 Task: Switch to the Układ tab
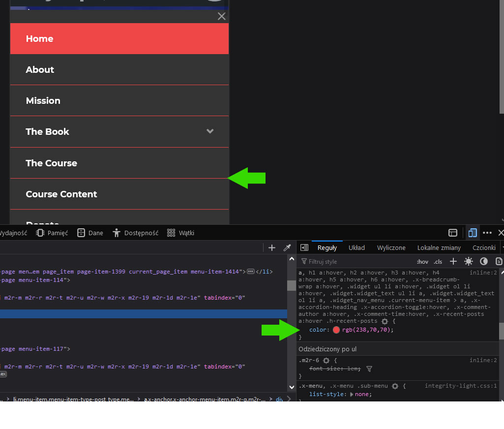(x=356, y=247)
